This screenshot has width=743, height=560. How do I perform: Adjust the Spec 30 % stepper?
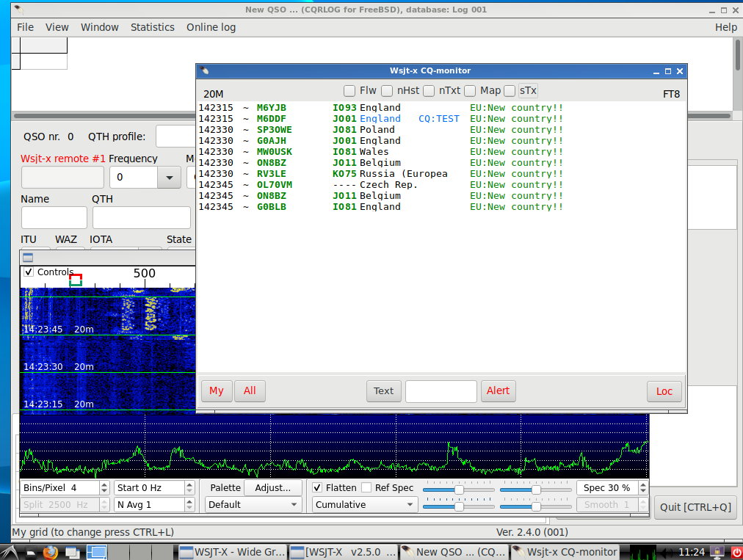643,487
